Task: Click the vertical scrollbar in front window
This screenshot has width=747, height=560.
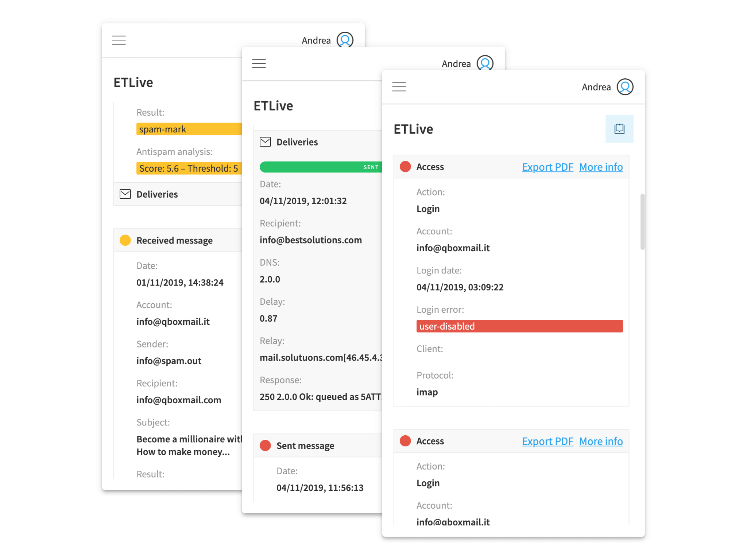Action: pos(642,222)
